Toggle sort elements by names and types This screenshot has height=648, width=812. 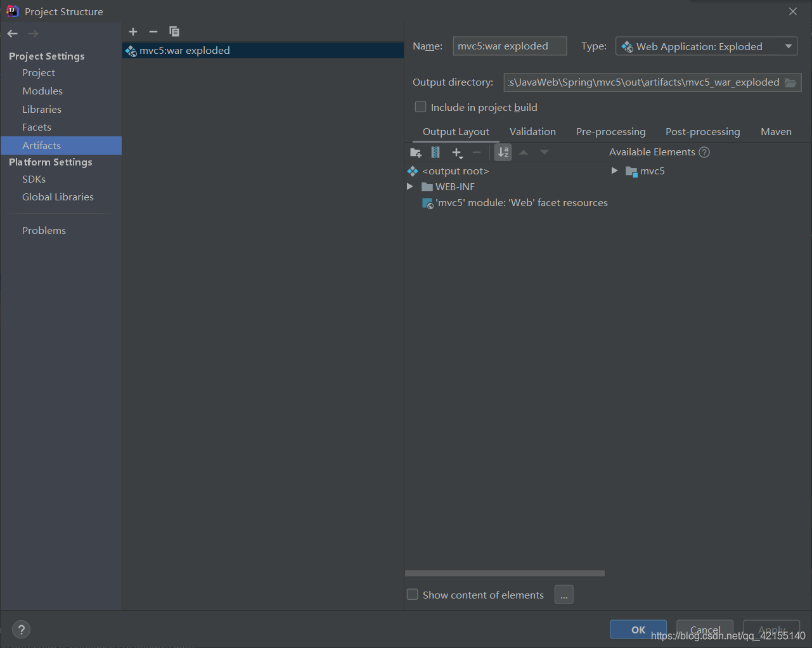click(x=503, y=152)
